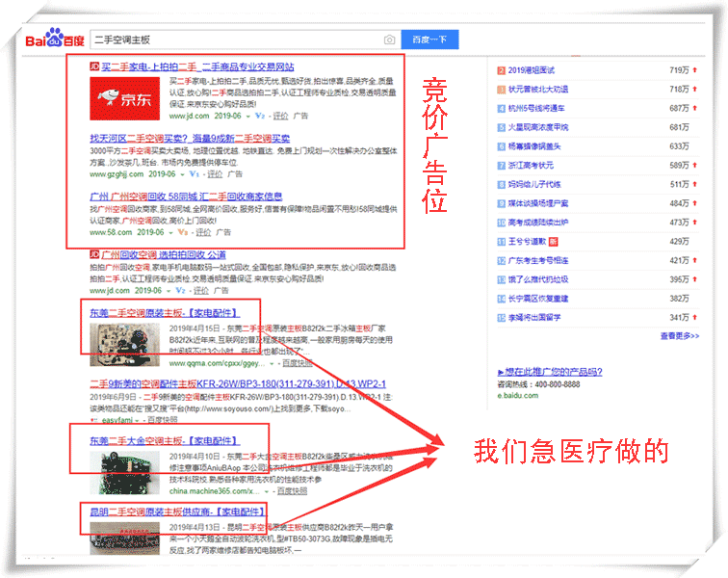Expand the dropdown arrow after www.gzghjj.com 2019-06

tap(181, 174)
